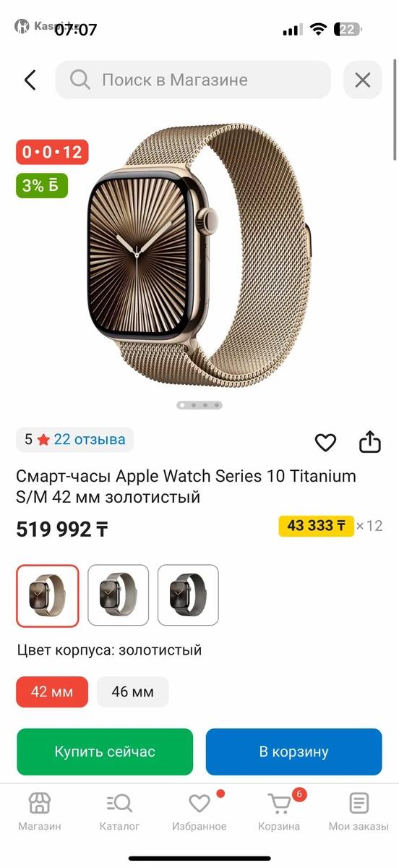Tap the share icon

point(370,441)
